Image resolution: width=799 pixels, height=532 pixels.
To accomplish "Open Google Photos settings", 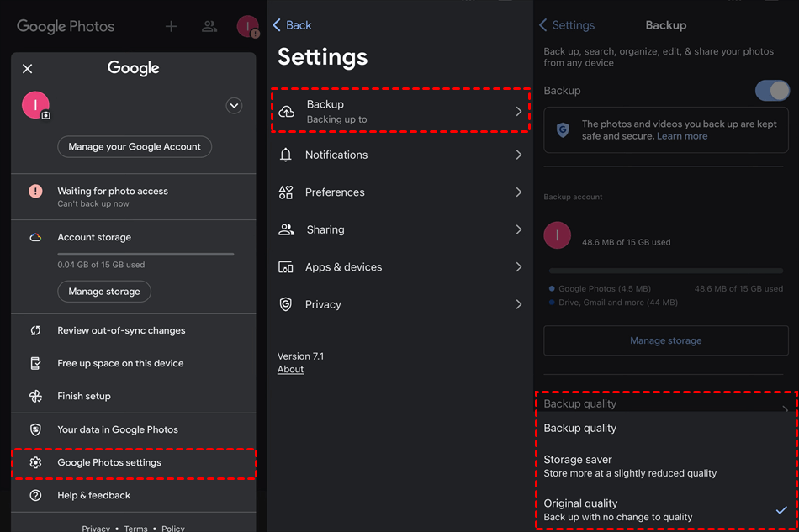I will pyautogui.click(x=134, y=463).
